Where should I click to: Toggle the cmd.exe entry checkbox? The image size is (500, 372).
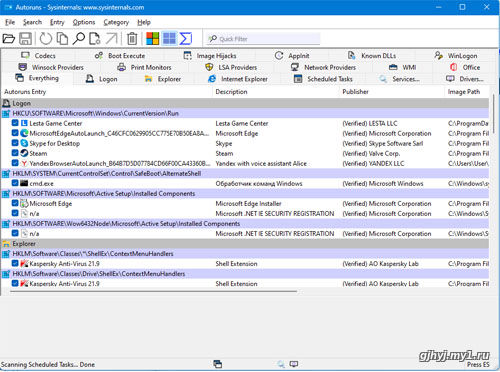[15, 183]
